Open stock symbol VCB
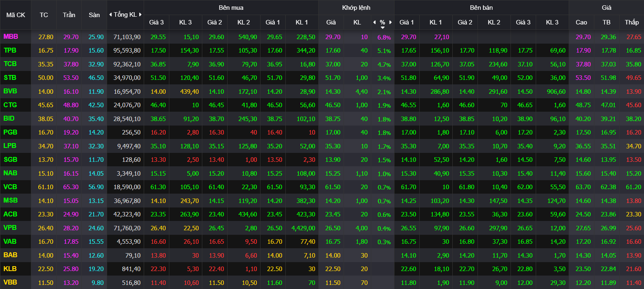 click(10, 187)
